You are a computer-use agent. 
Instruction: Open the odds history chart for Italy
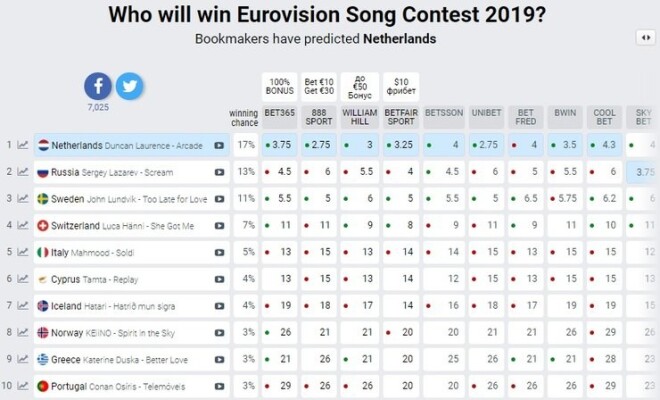pos(22,252)
